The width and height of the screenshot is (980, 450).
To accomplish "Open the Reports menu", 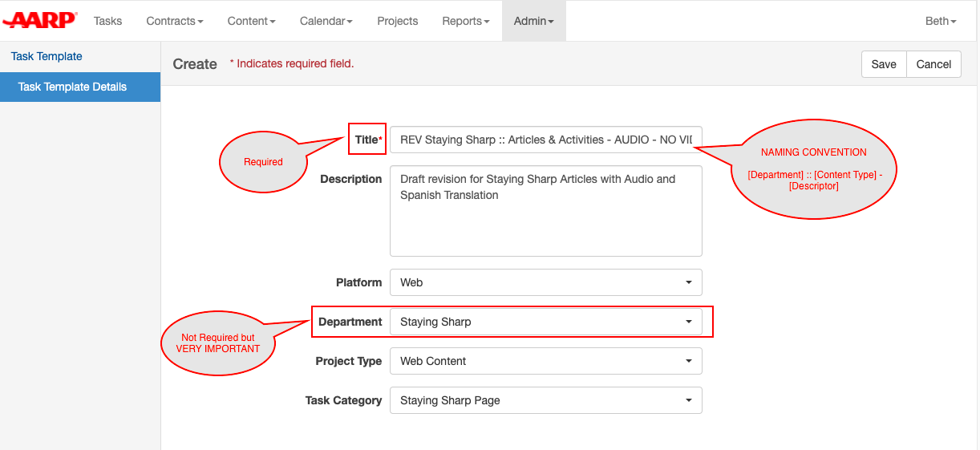I will [x=466, y=21].
